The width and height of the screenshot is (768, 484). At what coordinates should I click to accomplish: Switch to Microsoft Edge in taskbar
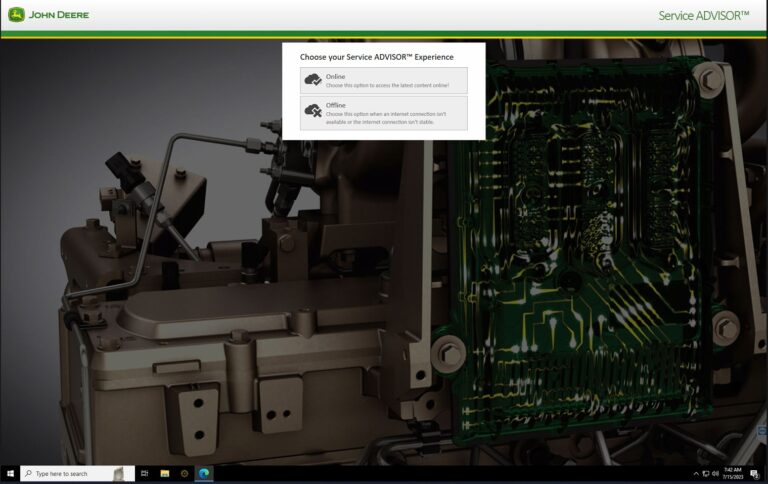(x=204, y=474)
